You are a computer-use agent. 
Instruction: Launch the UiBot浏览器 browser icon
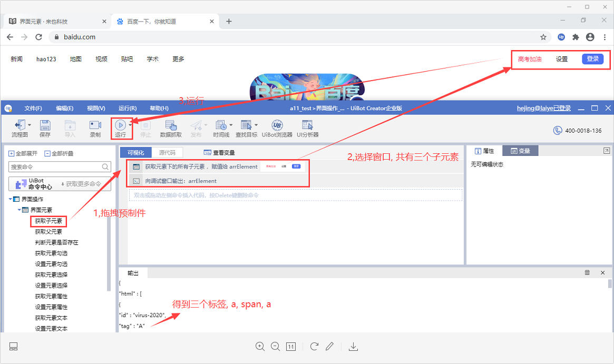click(x=277, y=125)
